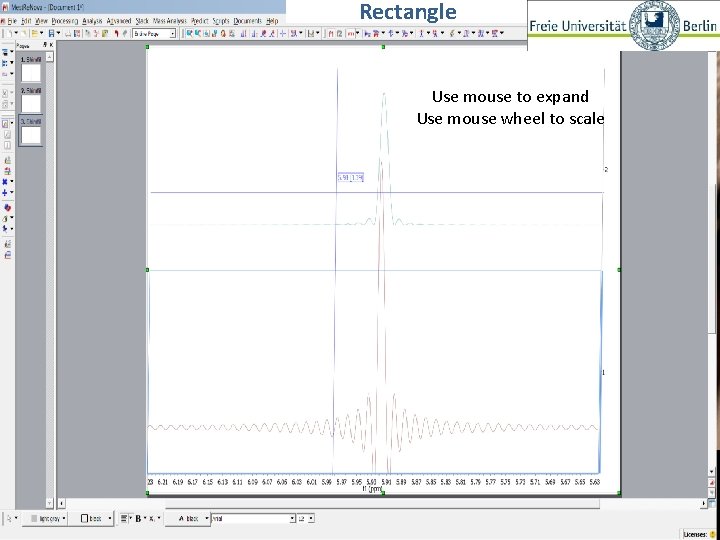Click the New document toolbar icon
The height and width of the screenshot is (540, 720).
click(x=10, y=34)
